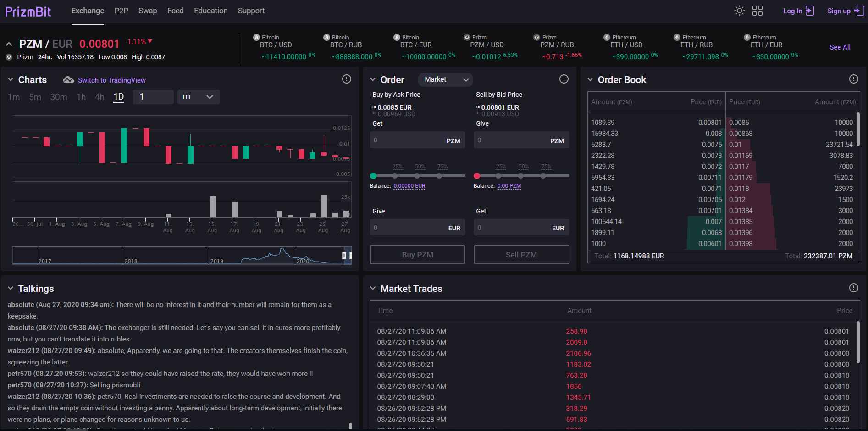Click the Buy PZM button
Screen dimensions: 868x431
pyautogui.click(x=418, y=255)
